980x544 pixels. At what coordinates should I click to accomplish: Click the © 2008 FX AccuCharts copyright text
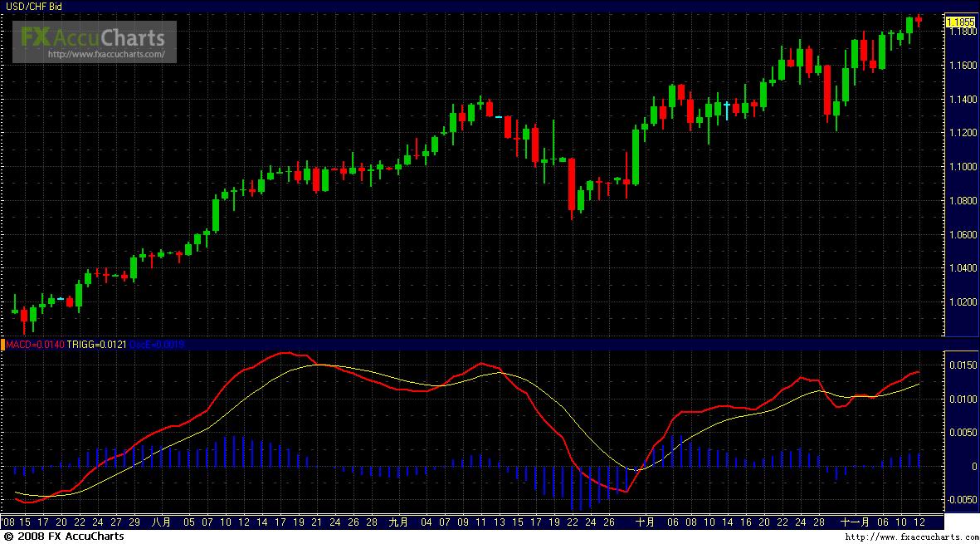pyautogui.click(x=64, y=537)
